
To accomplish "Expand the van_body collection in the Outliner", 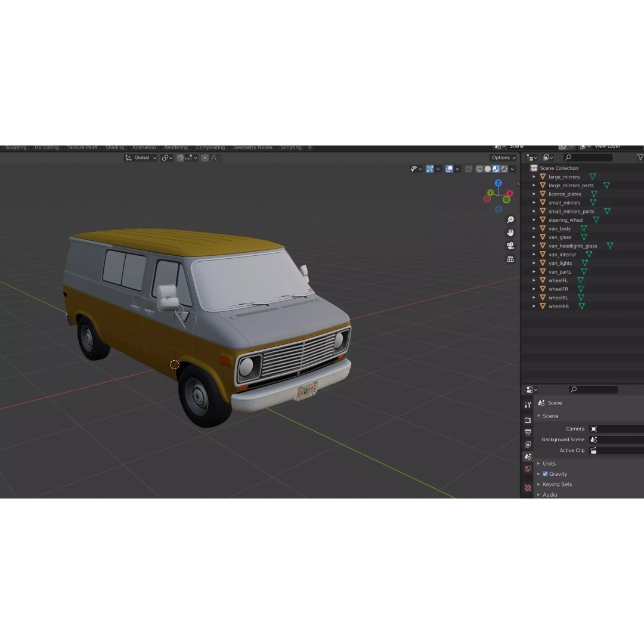I will (x=534, y=228).
